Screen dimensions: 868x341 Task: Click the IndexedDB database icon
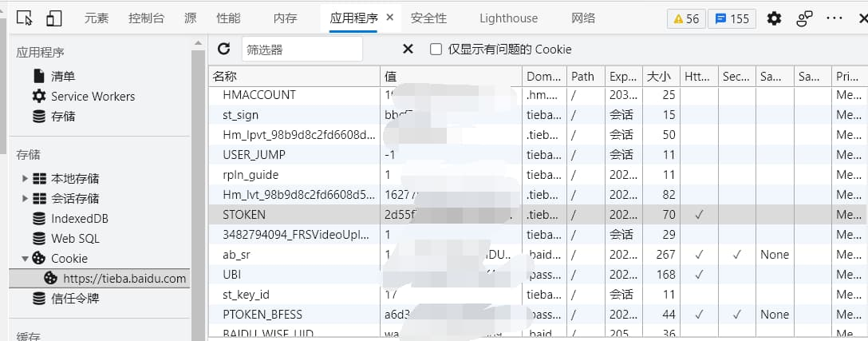click(39, 219)
